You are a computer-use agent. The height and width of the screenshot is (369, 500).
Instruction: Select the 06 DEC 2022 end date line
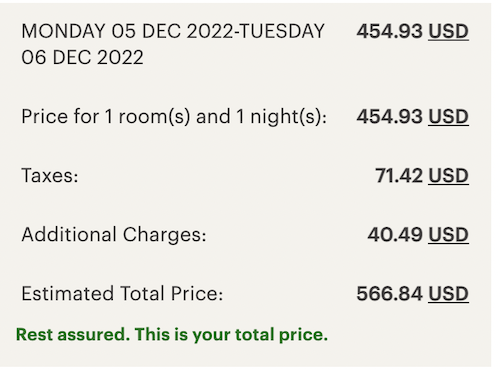click(82, 57)
